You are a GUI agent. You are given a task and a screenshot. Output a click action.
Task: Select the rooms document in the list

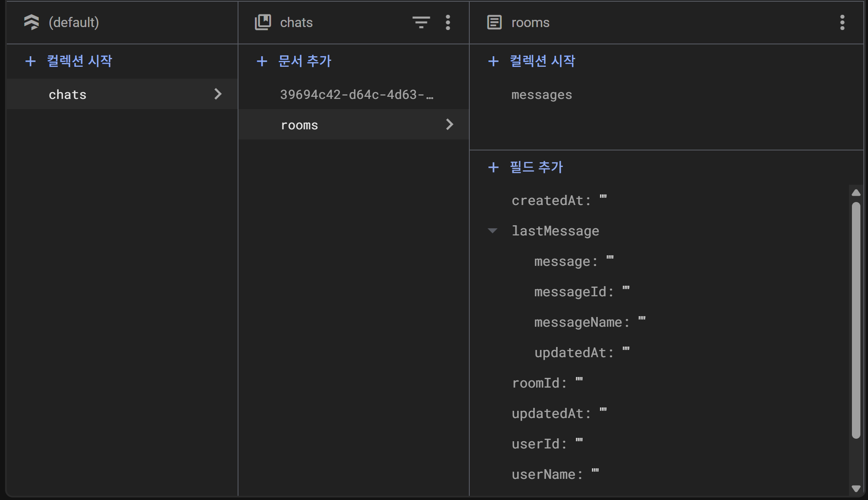pos(299,125)
